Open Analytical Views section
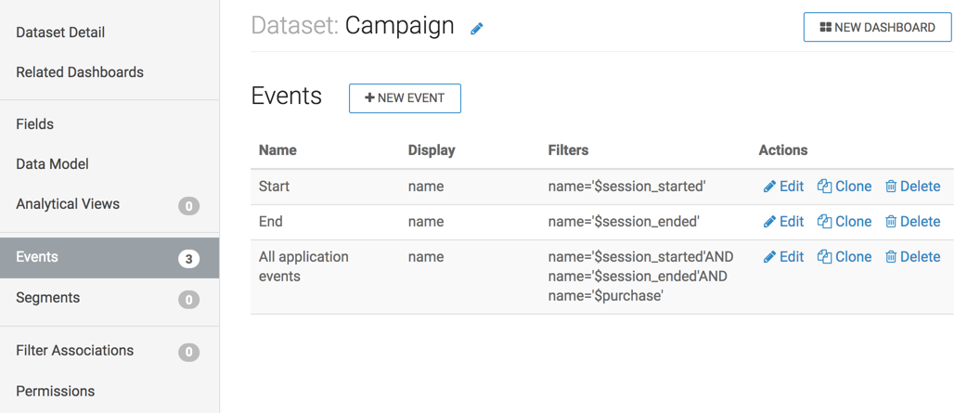 [68, 204]
